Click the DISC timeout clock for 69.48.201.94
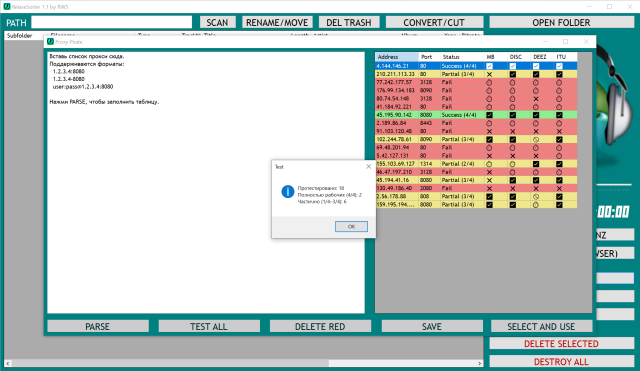 513,148
